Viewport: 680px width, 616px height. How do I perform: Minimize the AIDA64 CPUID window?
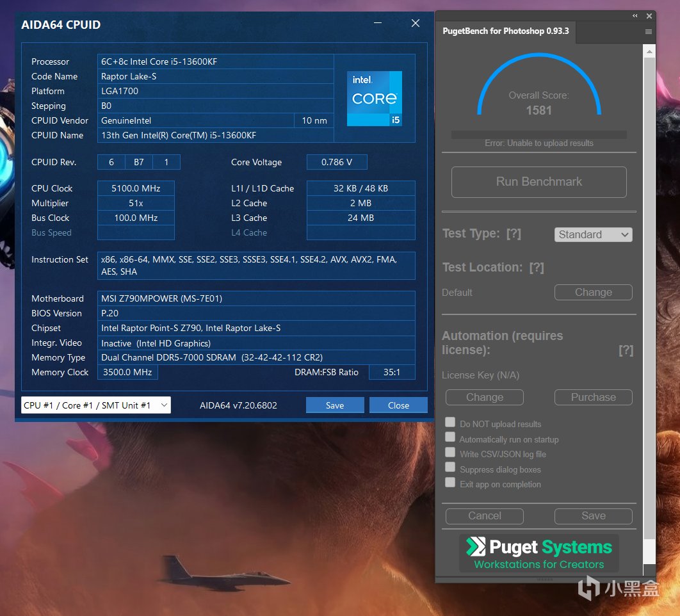(x=378, y=23)
